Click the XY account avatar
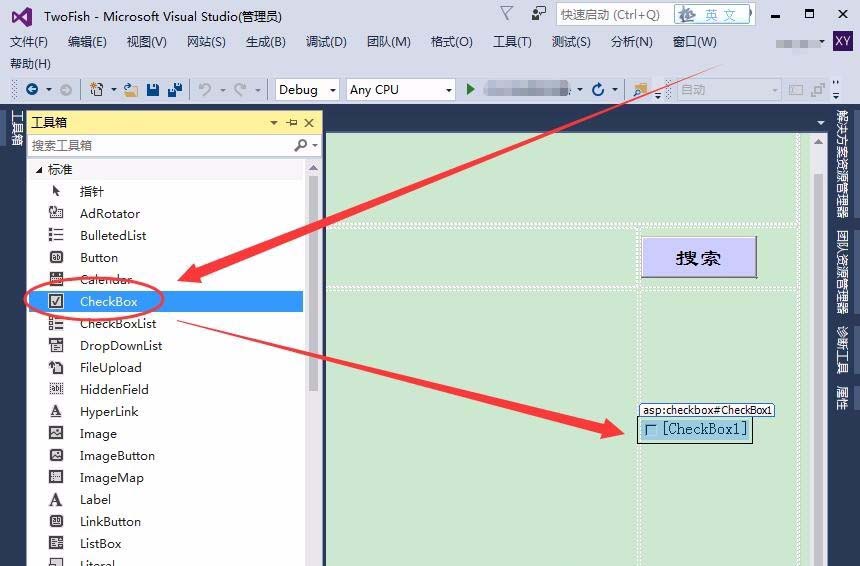Image resolution: width=860 pixels, height=566 pixels. (842, 41)
